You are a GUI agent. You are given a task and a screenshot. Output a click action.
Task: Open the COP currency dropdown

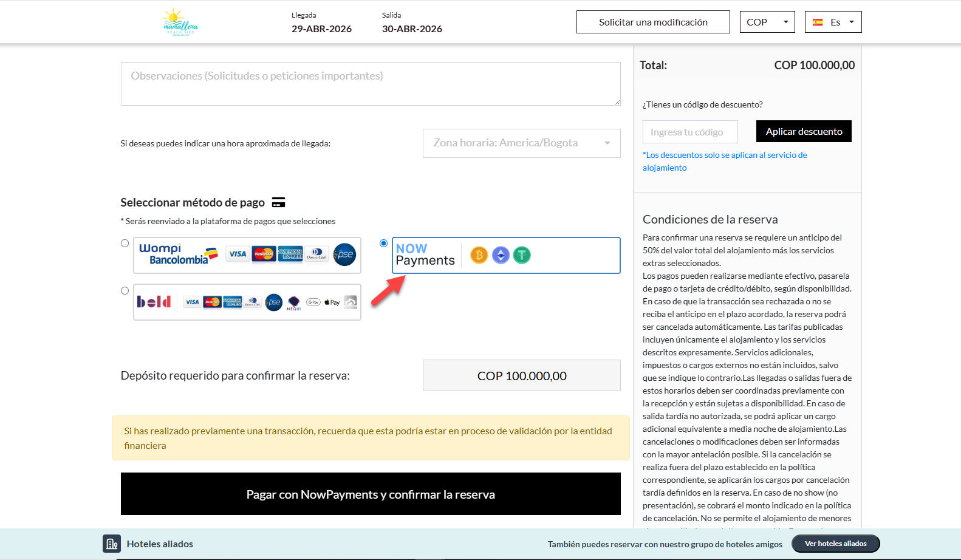click(767, 22)
